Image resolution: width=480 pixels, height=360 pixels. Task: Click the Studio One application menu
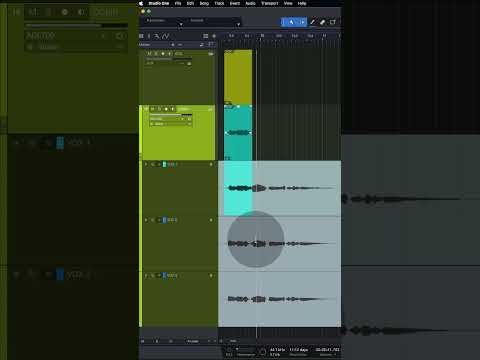159,3
